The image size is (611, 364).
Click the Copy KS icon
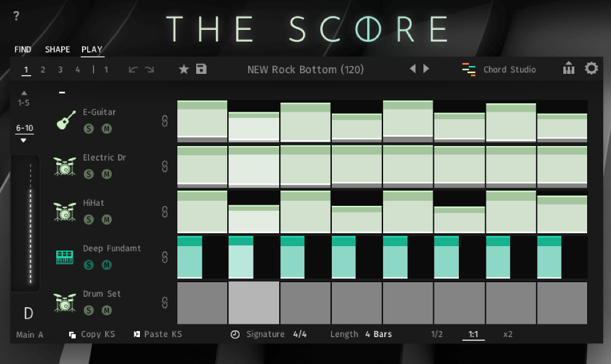[x=72, y=335]
